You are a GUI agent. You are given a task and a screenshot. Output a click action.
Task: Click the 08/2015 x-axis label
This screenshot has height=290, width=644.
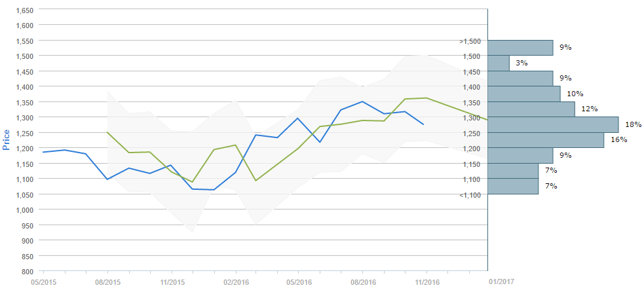pos(107,281)
